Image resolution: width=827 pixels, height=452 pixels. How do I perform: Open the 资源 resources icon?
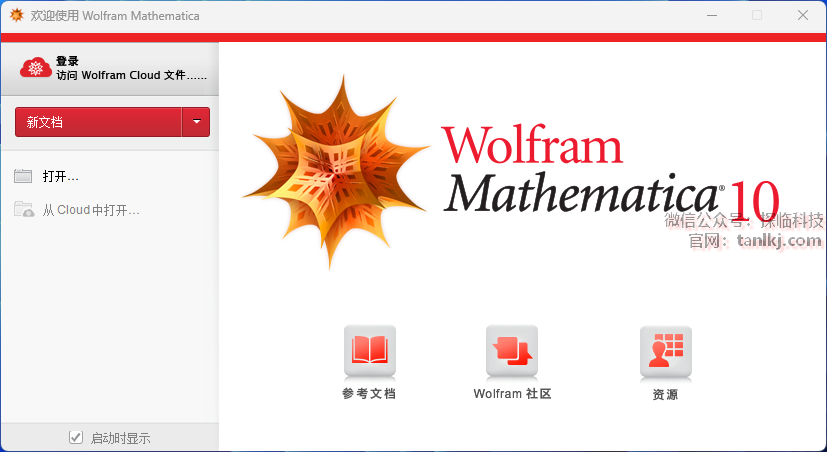pyautogui.click(x=666, y=351)
